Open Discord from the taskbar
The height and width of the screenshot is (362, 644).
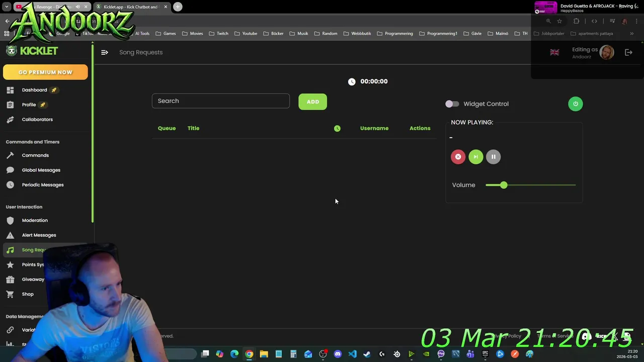pyautogui.click(x=338, y=354)
